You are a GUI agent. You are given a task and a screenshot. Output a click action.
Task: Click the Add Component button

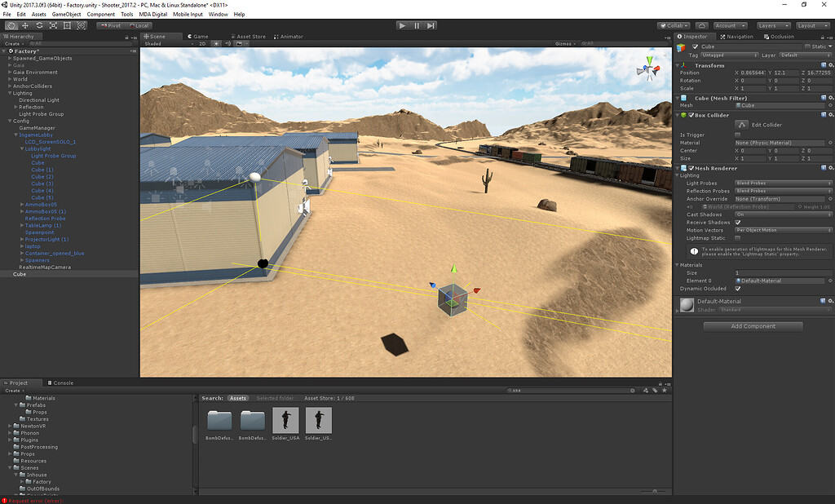coord(751,325)
